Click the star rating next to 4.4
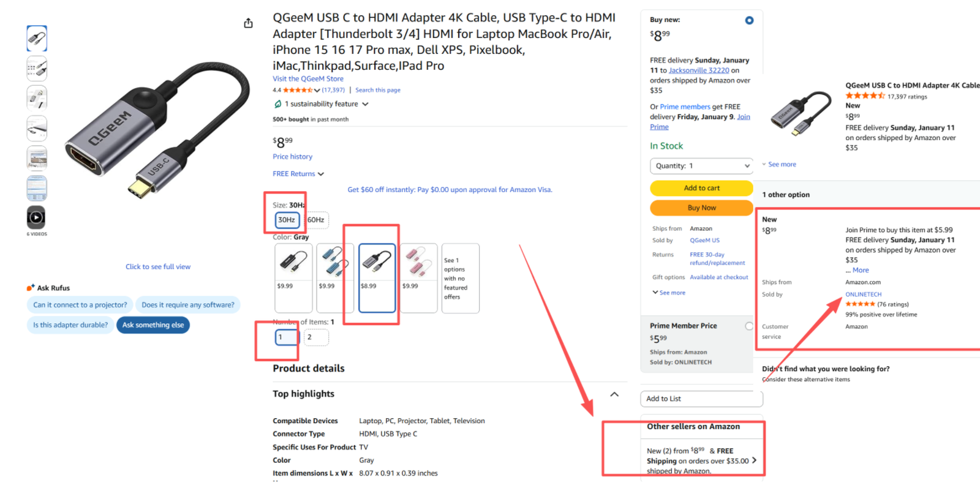The width and height of the screenshot is (980, 491). coord(298,90)
